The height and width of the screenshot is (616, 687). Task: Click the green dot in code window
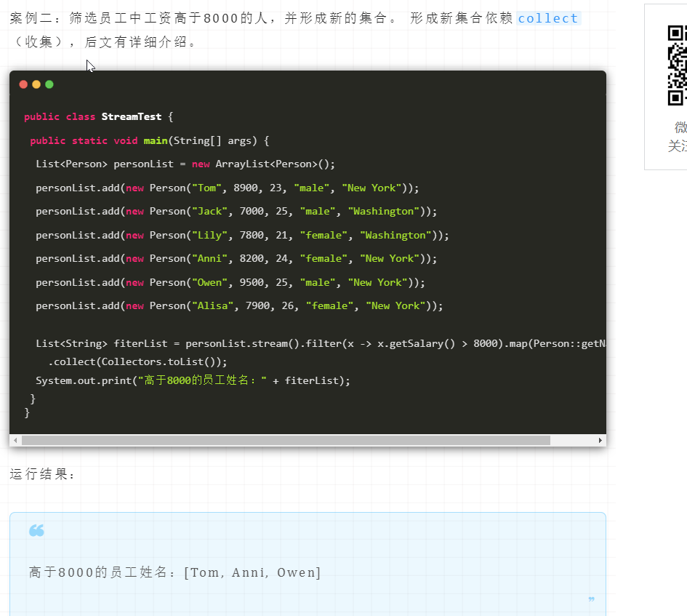tap(49, 84)
